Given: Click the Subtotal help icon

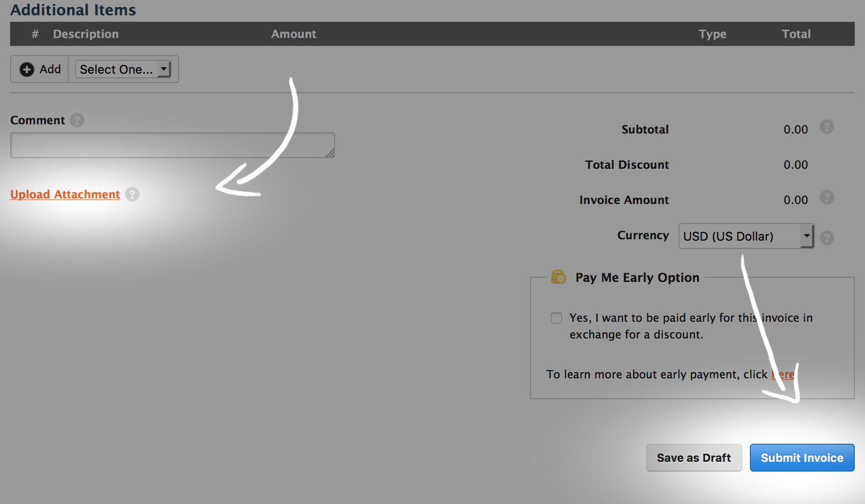Looking at the screenshot, I should click(x=827, y=127).
